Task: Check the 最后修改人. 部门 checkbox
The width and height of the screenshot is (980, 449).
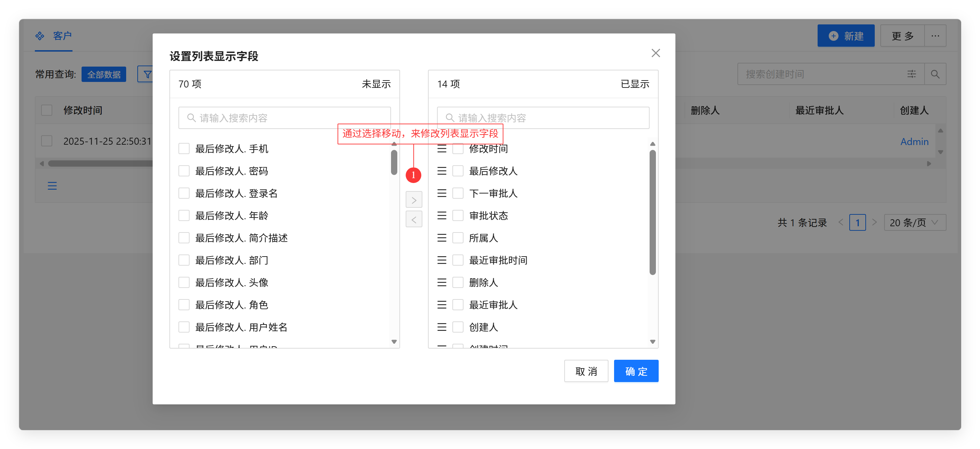Action: coord(184,260)
